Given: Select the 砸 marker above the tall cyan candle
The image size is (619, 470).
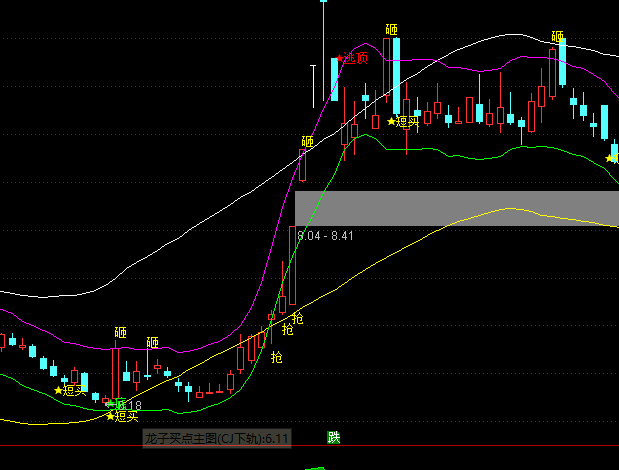Looking at the screenshot, I should point(391,30).
